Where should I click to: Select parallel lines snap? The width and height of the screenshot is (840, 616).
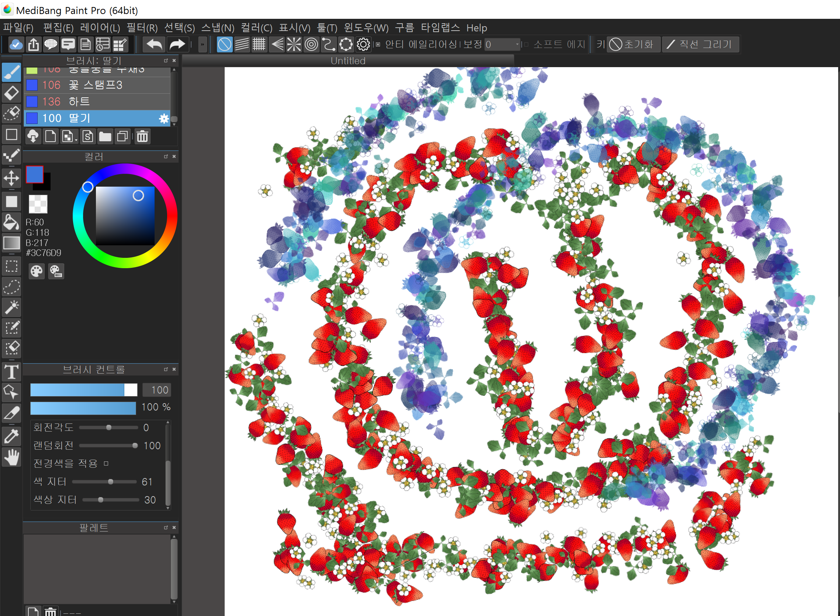click(x=242, y=44)
